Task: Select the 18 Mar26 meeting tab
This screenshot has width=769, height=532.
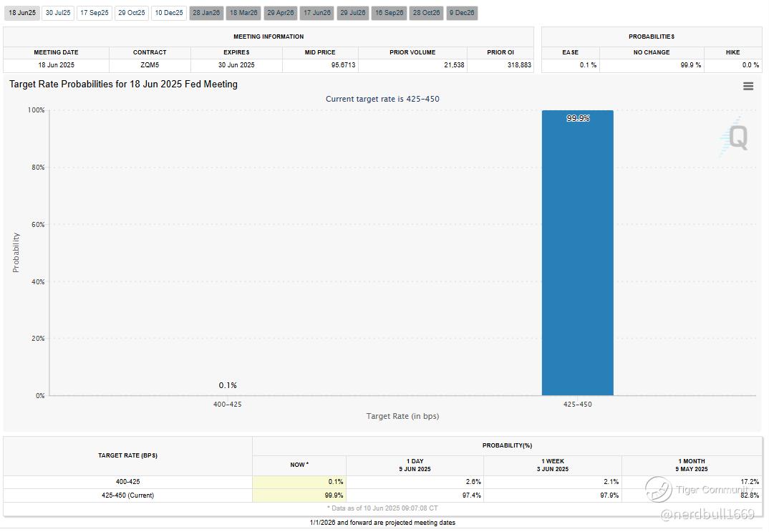Action: [243, 13]
